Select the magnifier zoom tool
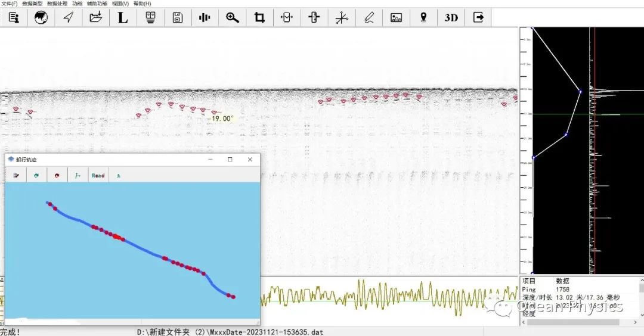The image size is (644, 336). (x=233, y=18)
